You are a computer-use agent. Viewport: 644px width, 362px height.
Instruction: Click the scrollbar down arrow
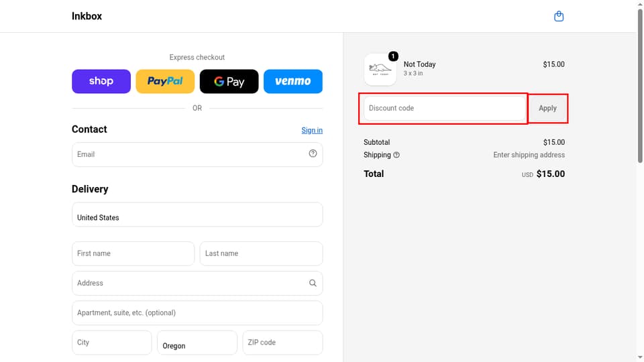640,358
